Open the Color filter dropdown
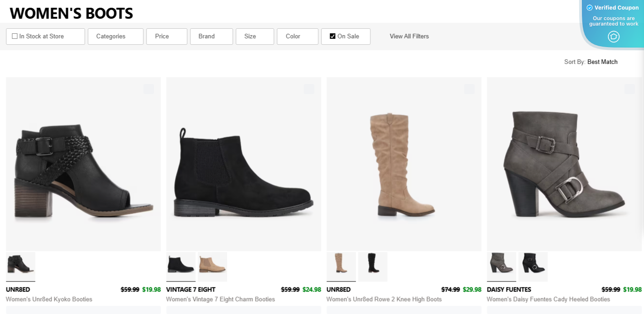The width and height of the screenshot is (644, 314). pos(297,36)
